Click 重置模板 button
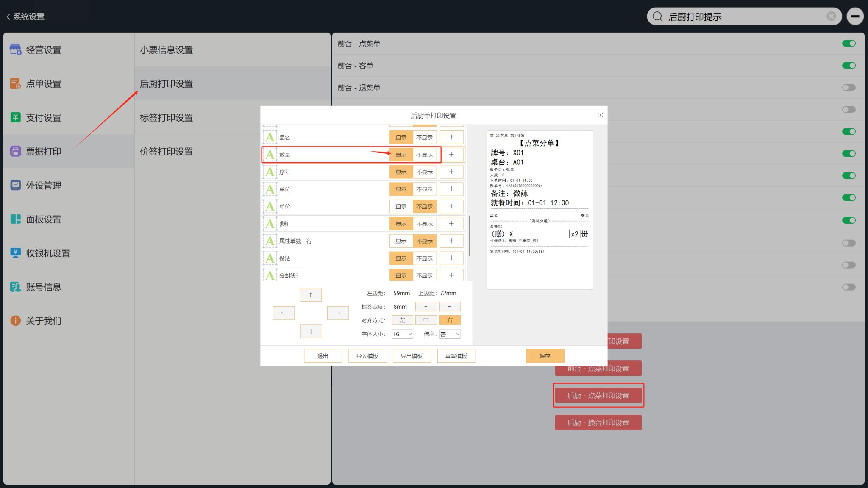 point(456,356)
